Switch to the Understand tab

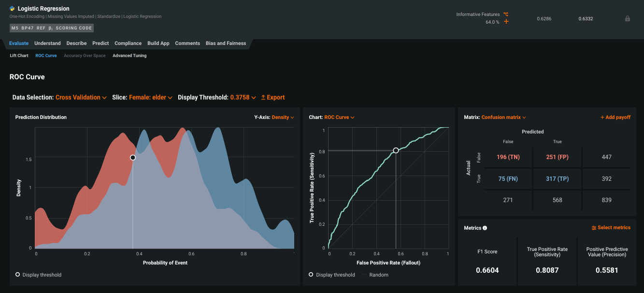[x=47, y=44]
